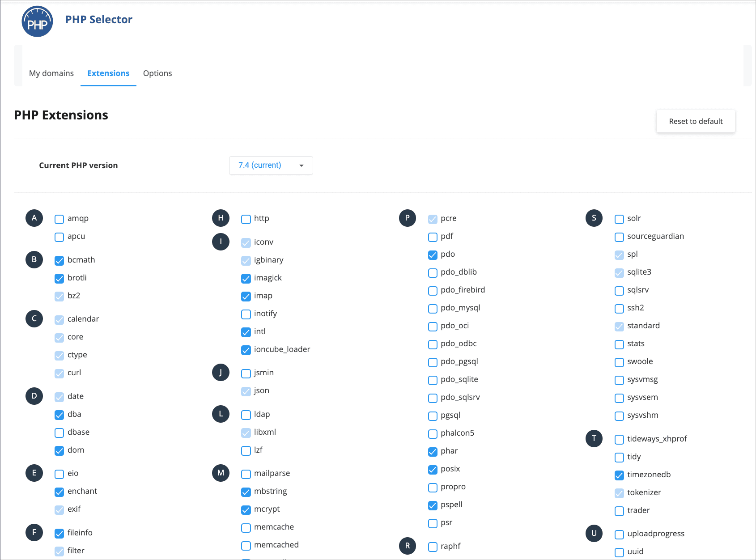Enable the pdo_mysql extension checkbox

pyautogui.click(x=433, y=309)
